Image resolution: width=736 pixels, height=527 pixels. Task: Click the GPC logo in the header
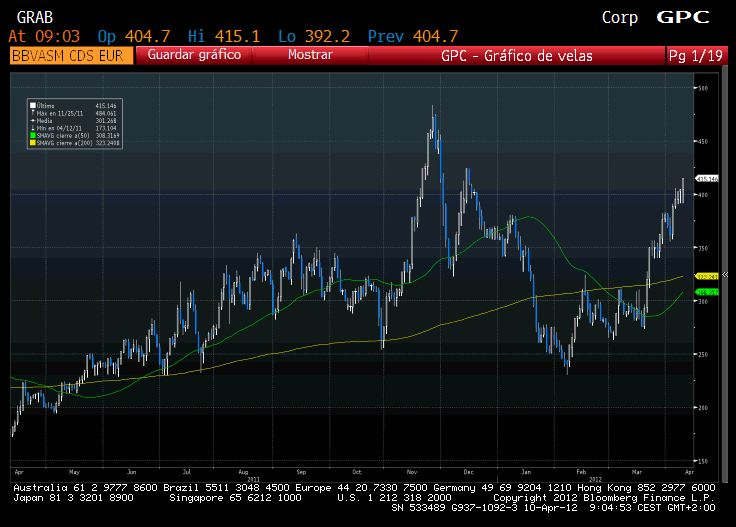point(683,17)
